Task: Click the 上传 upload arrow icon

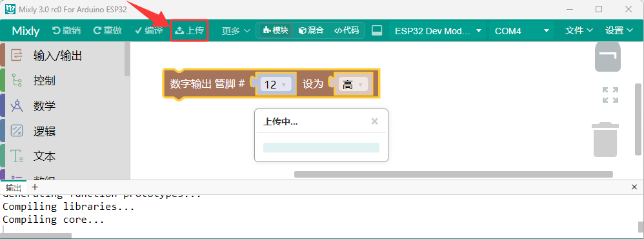Action: (x=179, y=30)
